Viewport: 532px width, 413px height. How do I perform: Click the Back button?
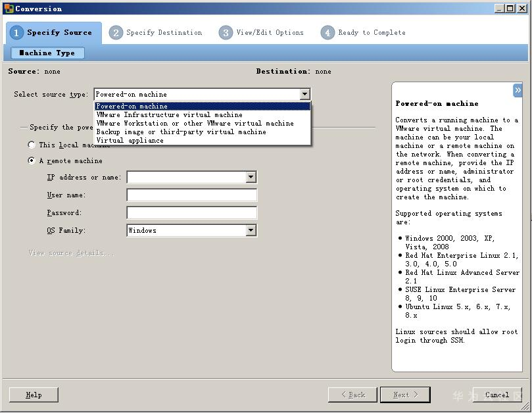(x=352, y=395)
